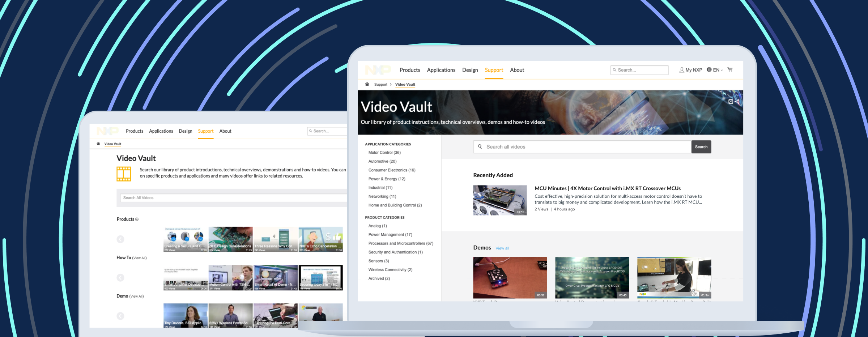Select the Motor Control category filter

tap(384, 153)
